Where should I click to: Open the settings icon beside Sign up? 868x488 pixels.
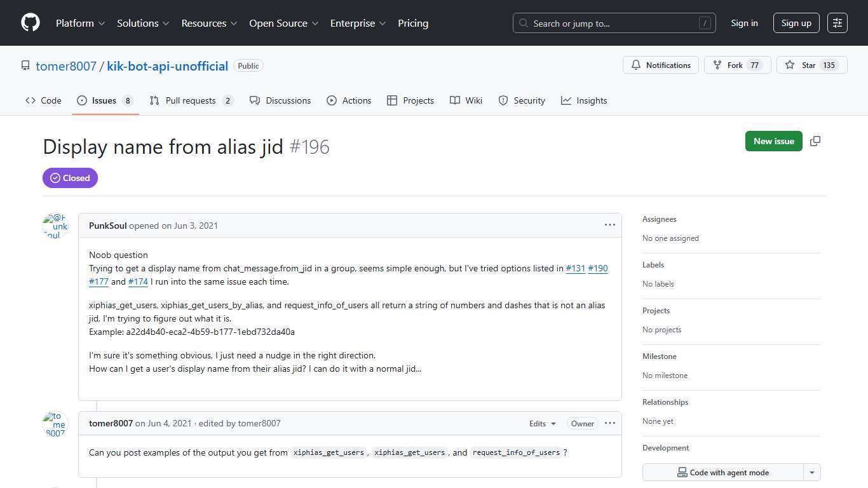(x=837, y=23)
